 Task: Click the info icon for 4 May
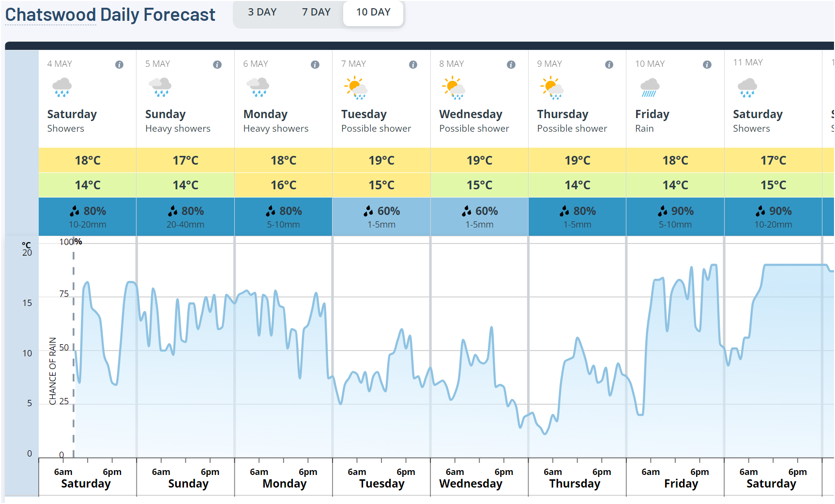(x=119, y=64)
